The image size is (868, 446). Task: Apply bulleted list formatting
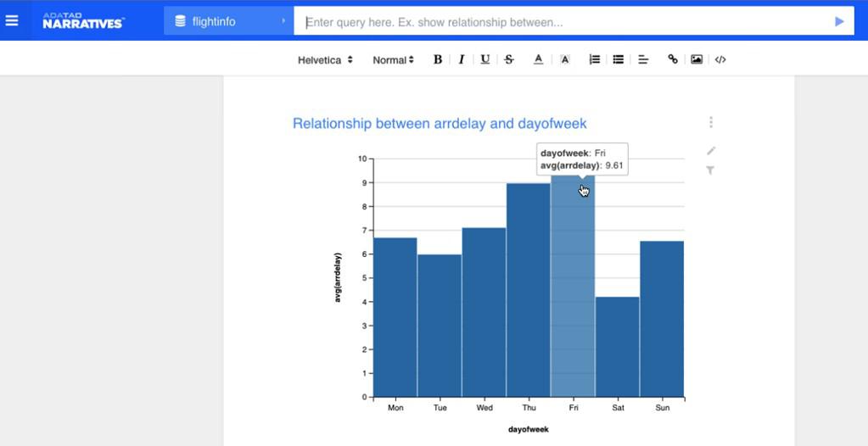[619, 59]
